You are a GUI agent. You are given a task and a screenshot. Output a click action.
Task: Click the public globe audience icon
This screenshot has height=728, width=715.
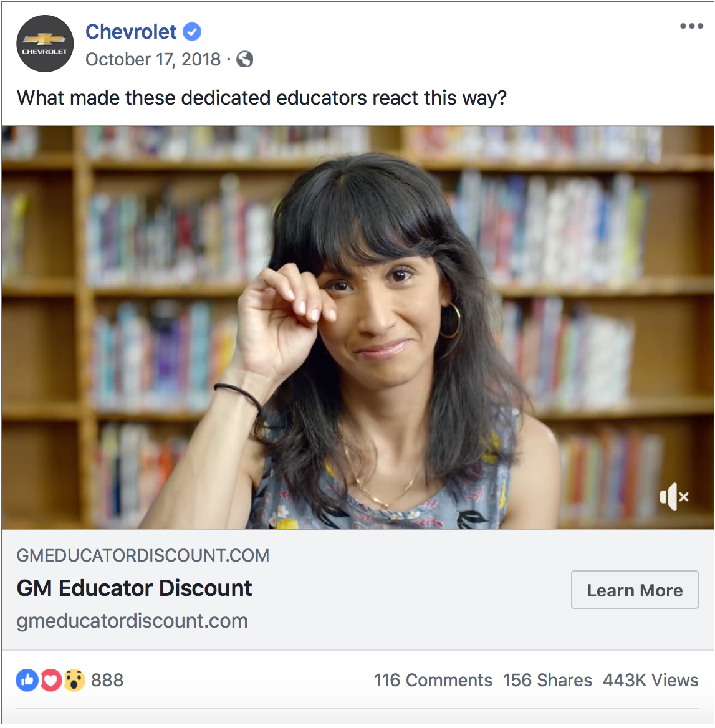point(245,59)
